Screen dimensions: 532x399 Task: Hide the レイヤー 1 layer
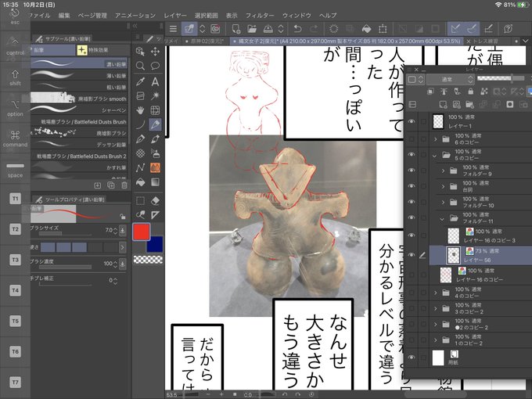pos(412,121)
